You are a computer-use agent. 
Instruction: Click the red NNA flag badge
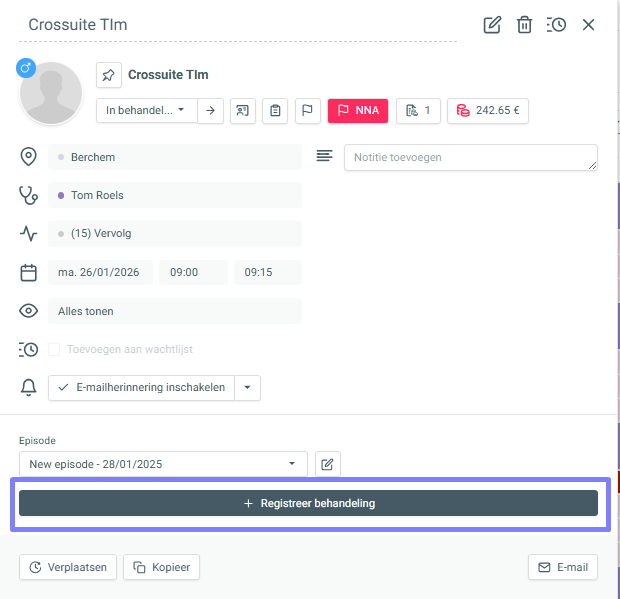pos(358,110)
